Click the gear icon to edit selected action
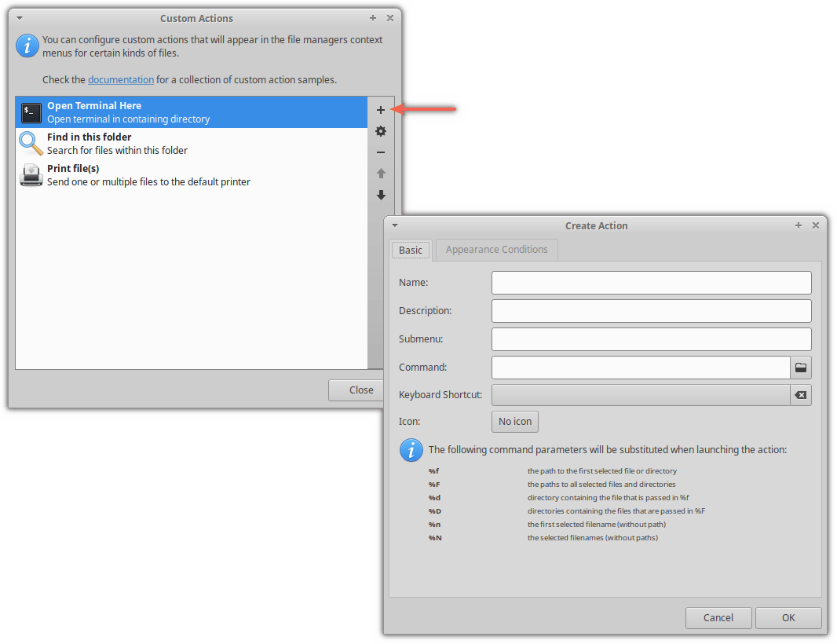The width and height of the screenshot is (837, 644). coord(381,131)
